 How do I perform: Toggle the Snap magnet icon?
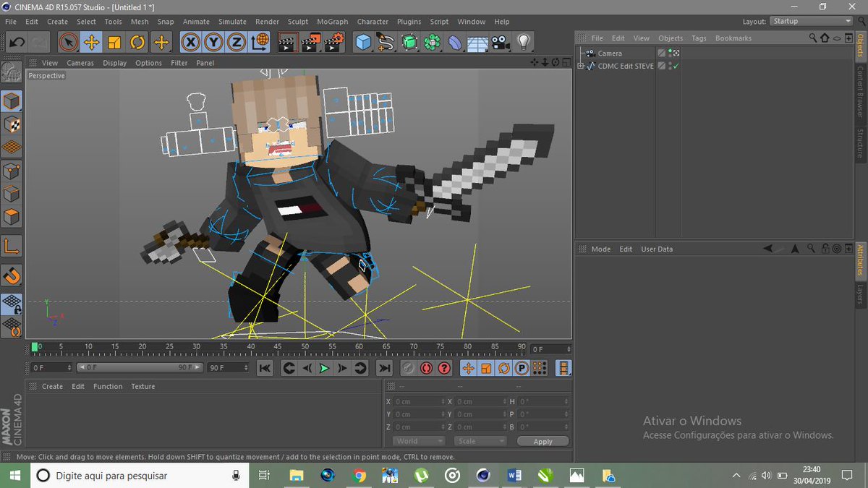click(x=12, y=275)
